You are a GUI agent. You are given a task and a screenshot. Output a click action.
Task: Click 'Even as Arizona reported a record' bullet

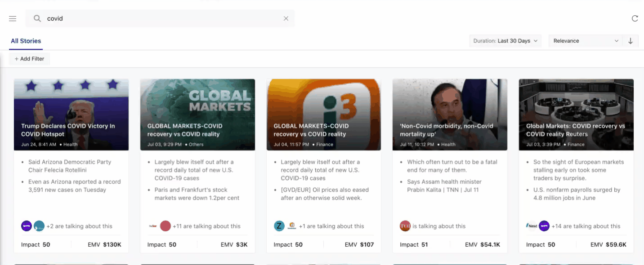click(75, 186)
